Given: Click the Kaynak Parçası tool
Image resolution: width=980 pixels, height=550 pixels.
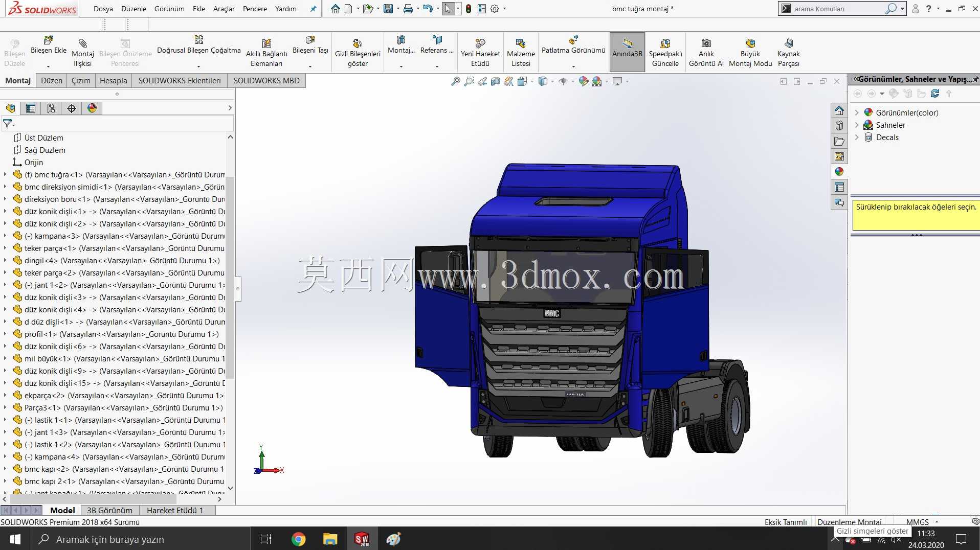Looking at the screenshot, I should (x=788, y=52).
